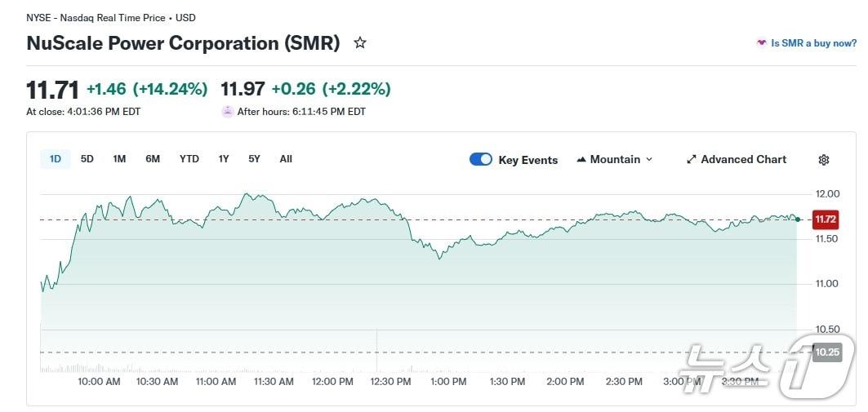The width and height of the screenshot is (868, 412).
Task: Expand the Mountain chart type dropdown
Action: point(649,160)
